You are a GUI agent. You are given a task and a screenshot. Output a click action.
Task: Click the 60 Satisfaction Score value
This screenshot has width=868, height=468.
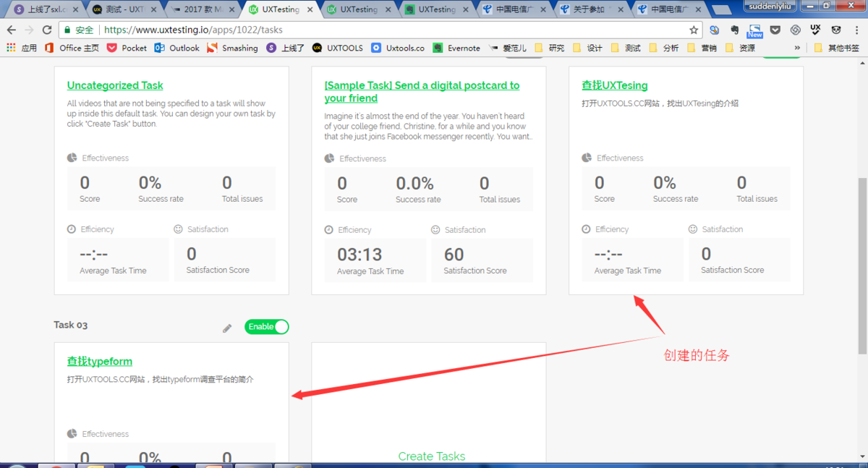click(x=454, y=255)
